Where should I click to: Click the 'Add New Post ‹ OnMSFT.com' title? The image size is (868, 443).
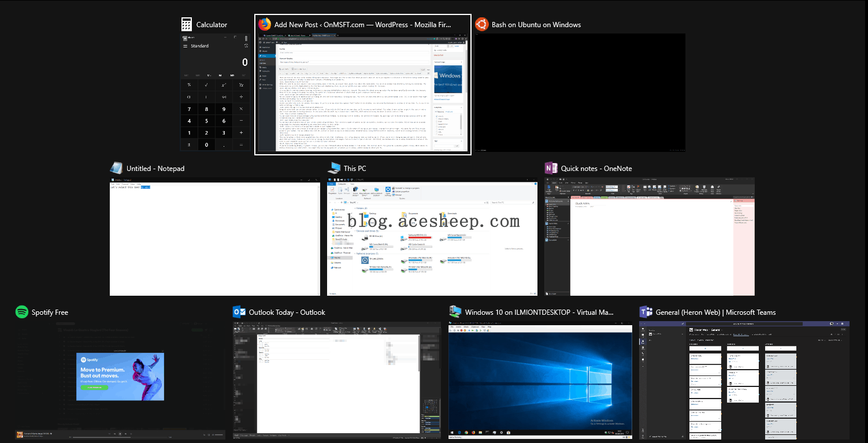363,25
